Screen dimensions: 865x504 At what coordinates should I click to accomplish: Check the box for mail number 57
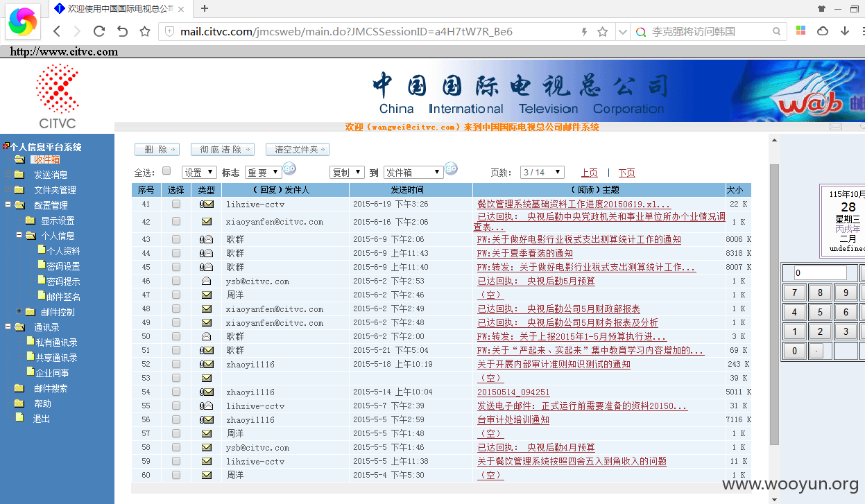[176, 433]
